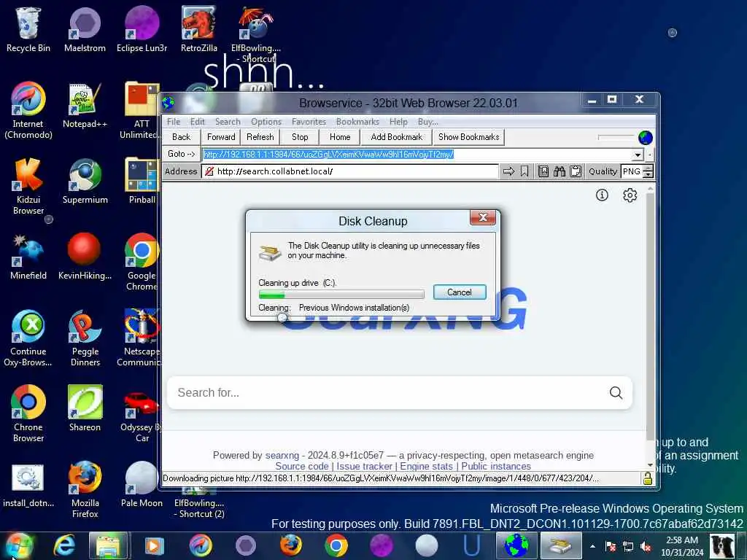The image size is (747, 560).
Task: Open the File Explorer taskbar icon
Action: point(108,545)
